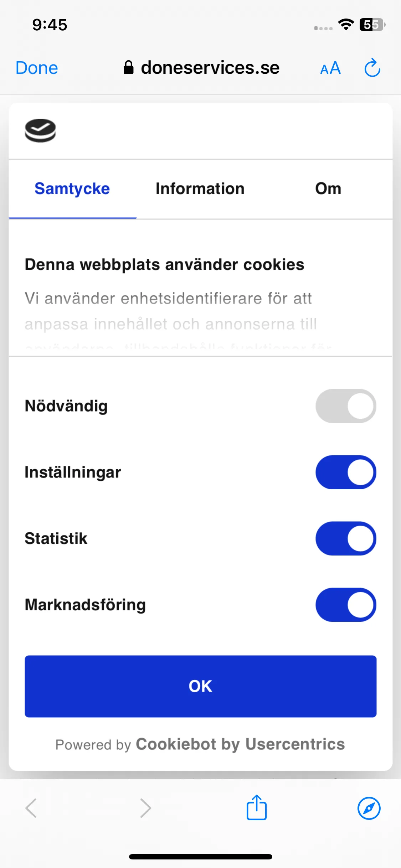Tap the forward navigation arrow

pos(145,808)
